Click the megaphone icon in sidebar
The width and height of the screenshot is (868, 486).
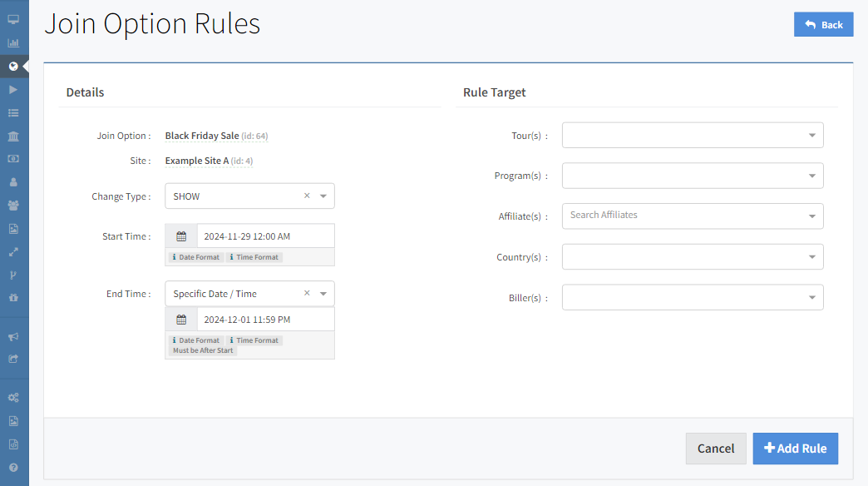(13, 337)
